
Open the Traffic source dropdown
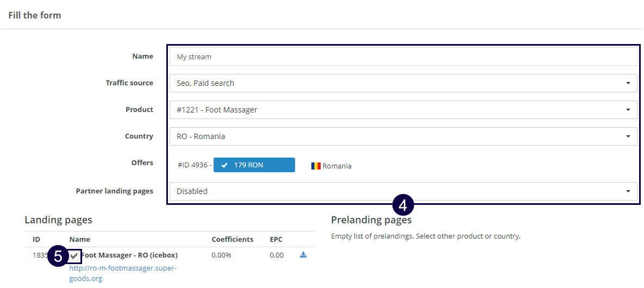coord(402,83)
